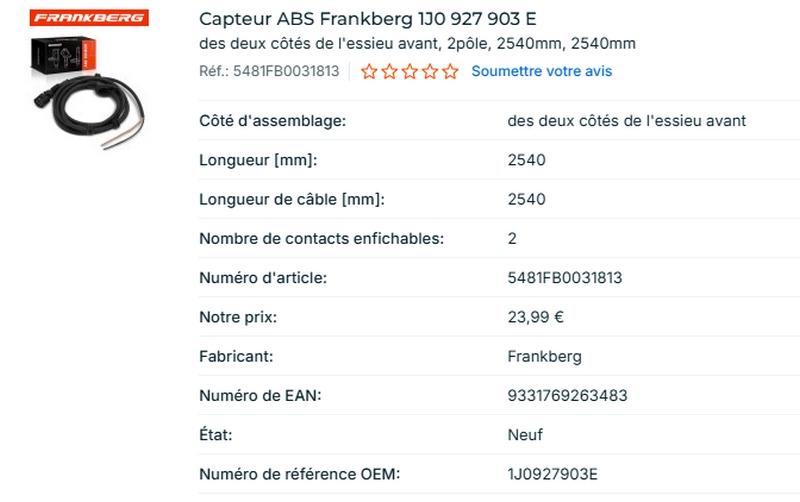Image resolution: width=800 pixels, height=502 pixels.
Task: Rate the product three stars
Action: click(410, 72)
